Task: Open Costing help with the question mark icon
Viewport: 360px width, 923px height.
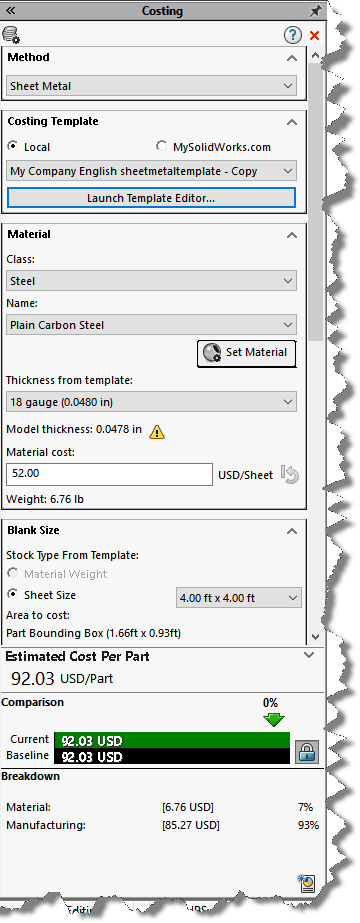Action: (x=292, y=35)
